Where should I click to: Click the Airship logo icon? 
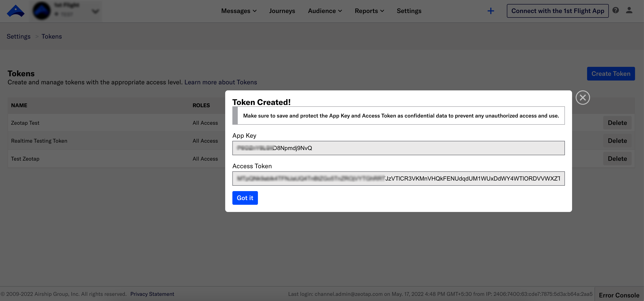(15, 11)
